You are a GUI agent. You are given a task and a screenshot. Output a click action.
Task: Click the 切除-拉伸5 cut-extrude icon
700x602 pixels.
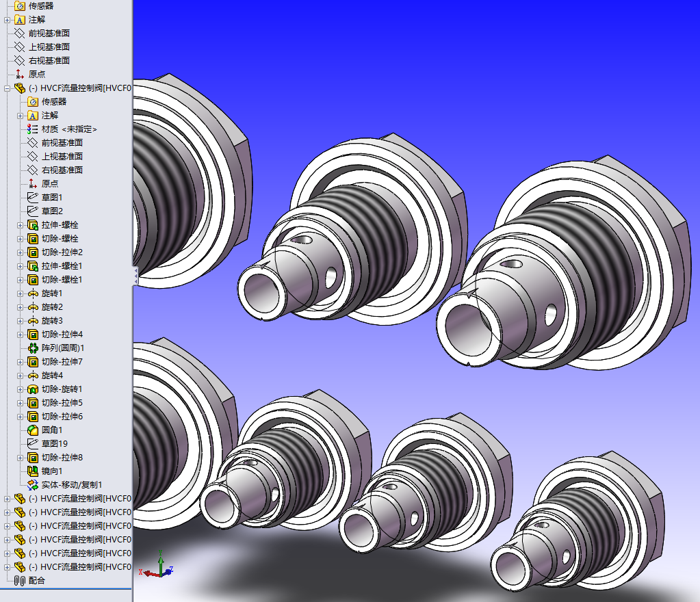click(x=33, y=403)
